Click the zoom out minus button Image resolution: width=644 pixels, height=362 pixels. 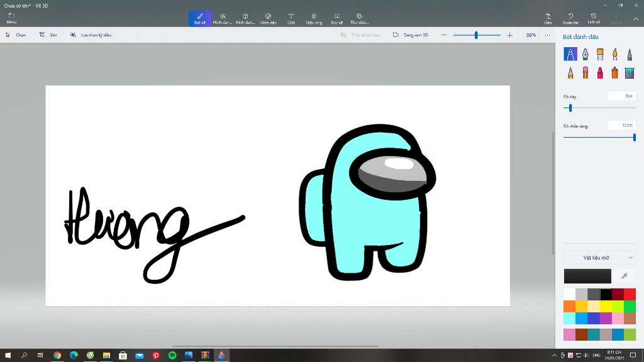point(443,35)
